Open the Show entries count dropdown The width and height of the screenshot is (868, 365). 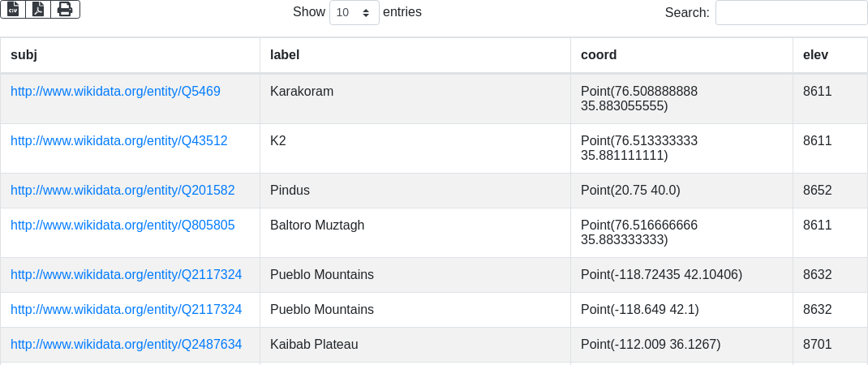pyautogui.click(x=354, y=12)
